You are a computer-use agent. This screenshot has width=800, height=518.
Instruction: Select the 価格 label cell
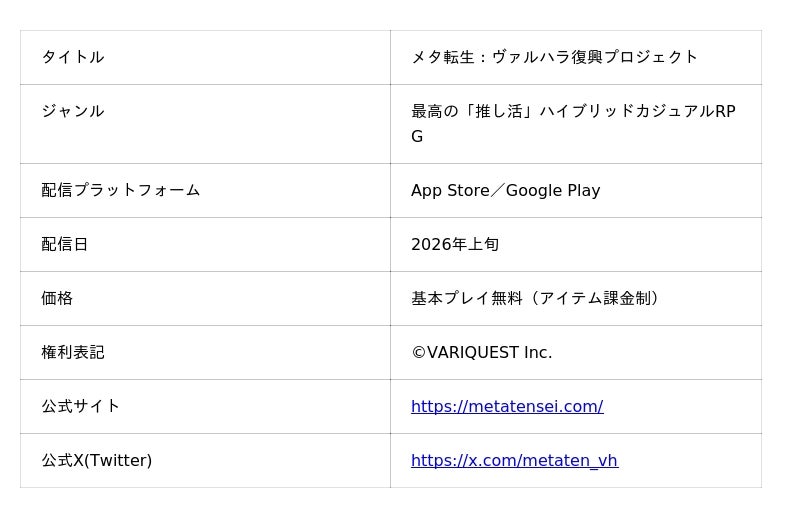[x=57, y=298]
